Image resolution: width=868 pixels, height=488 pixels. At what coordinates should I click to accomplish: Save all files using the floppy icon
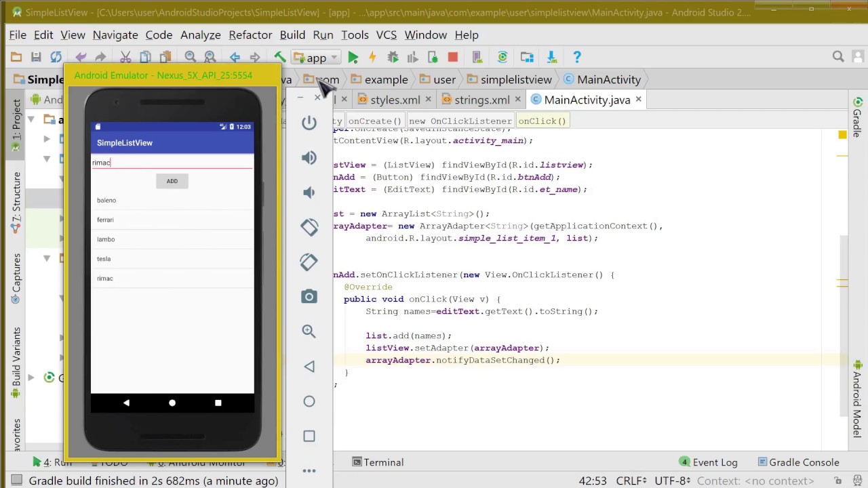[36, 58]
